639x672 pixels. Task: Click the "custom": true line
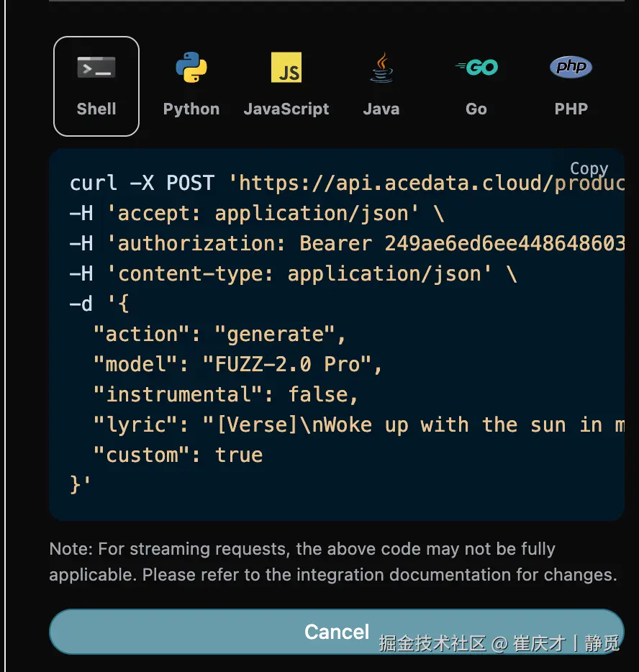(x=178, y=455)
